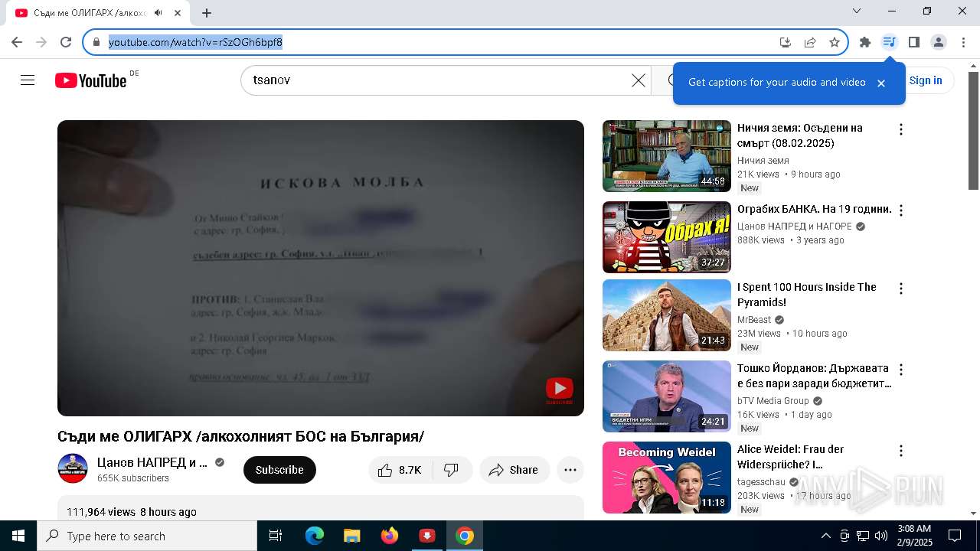Open the Chrome profile avatar

[939, 42]
